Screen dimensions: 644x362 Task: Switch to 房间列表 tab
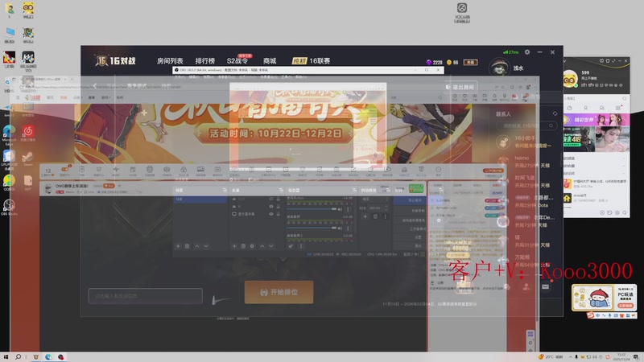pos(170,61)
